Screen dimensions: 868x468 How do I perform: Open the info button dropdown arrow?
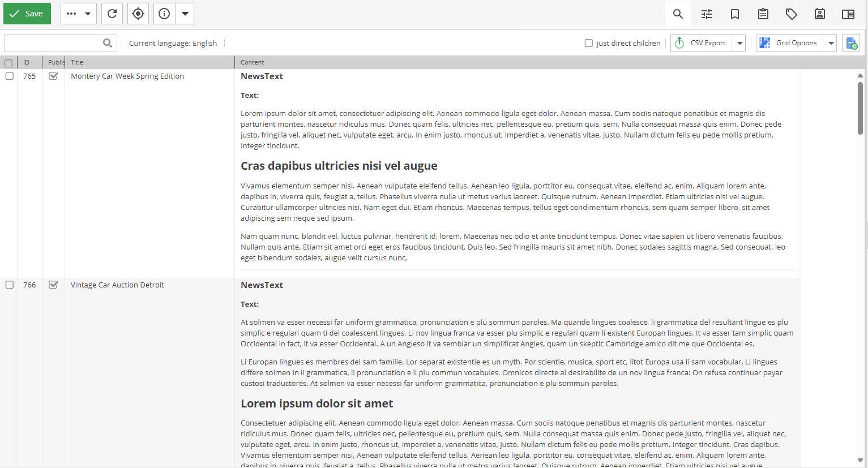click(185, 13)
